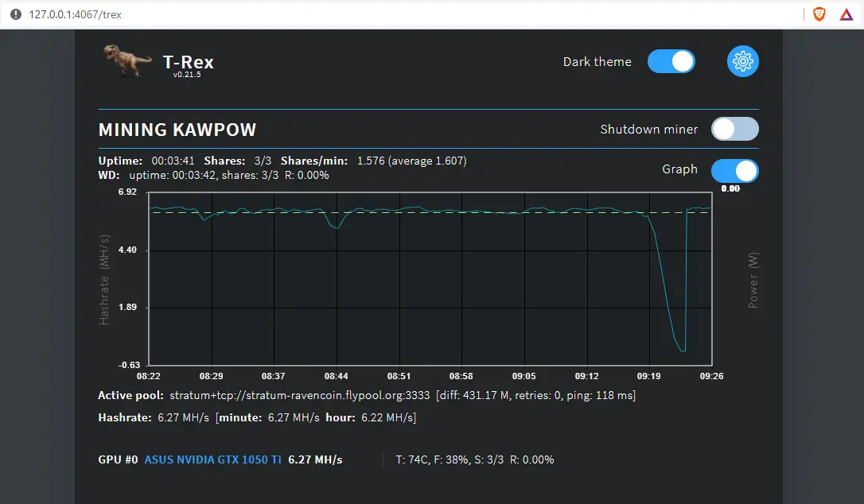This screenshot has width=864, height=504.
Task: Open the Brave Rewards triangle icon
Action: coord(846,14)
